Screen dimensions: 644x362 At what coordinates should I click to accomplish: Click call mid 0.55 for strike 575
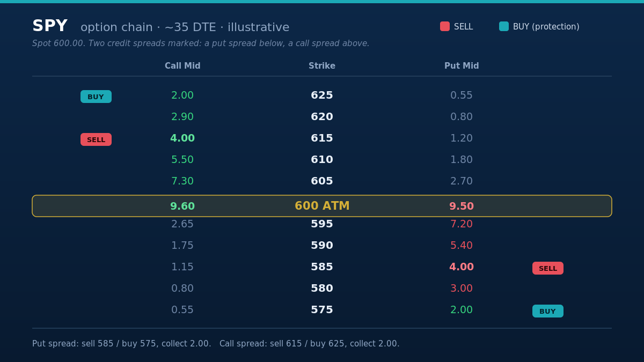(x=182, y=310)
